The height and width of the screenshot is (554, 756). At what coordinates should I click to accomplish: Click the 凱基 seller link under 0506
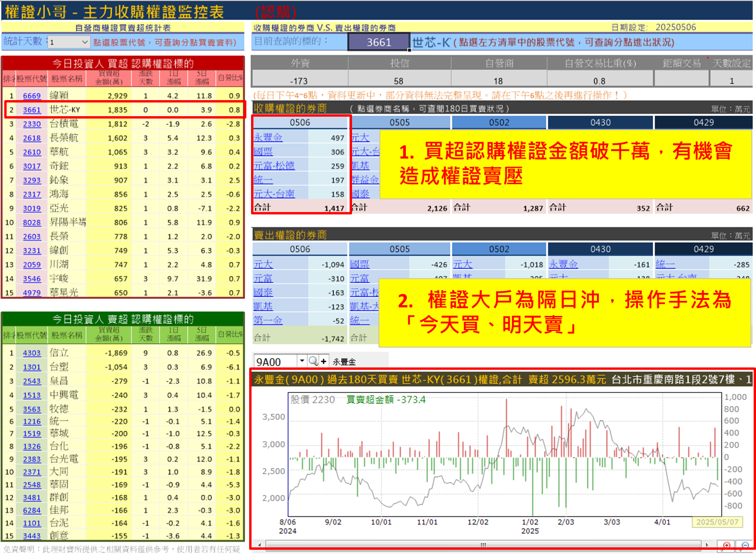click(x=263, y=307)
